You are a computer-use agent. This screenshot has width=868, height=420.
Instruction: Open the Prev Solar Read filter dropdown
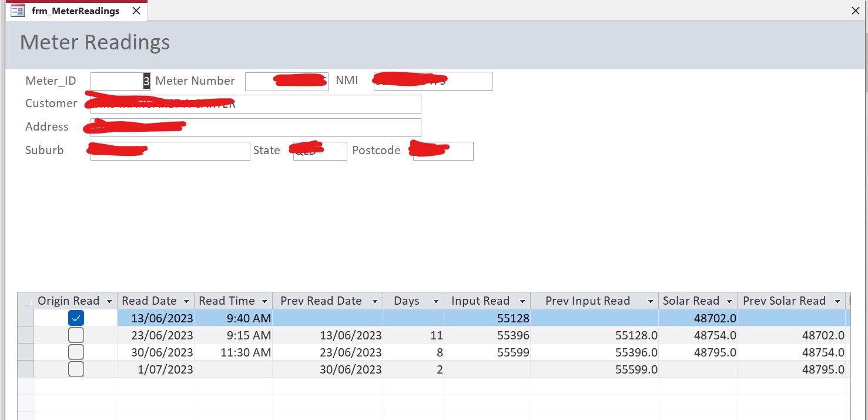pos(839,301)
